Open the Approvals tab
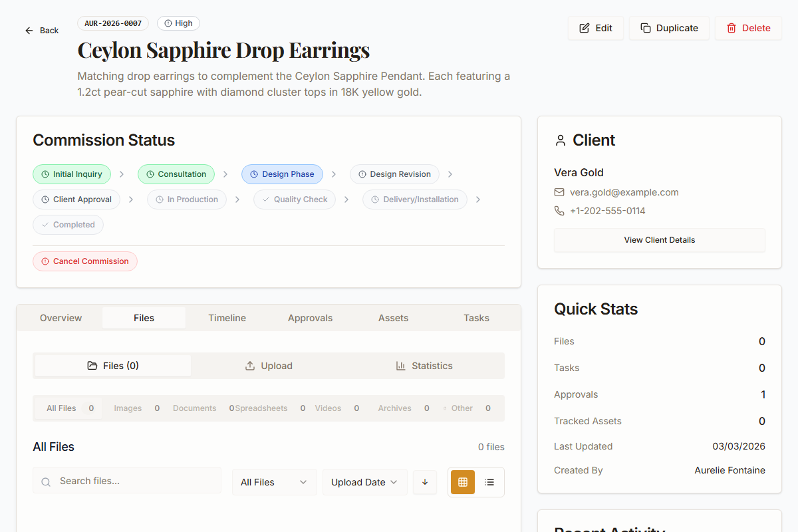Screen dimensions: 798x532 pyautogui.click(x=310, y=318)
